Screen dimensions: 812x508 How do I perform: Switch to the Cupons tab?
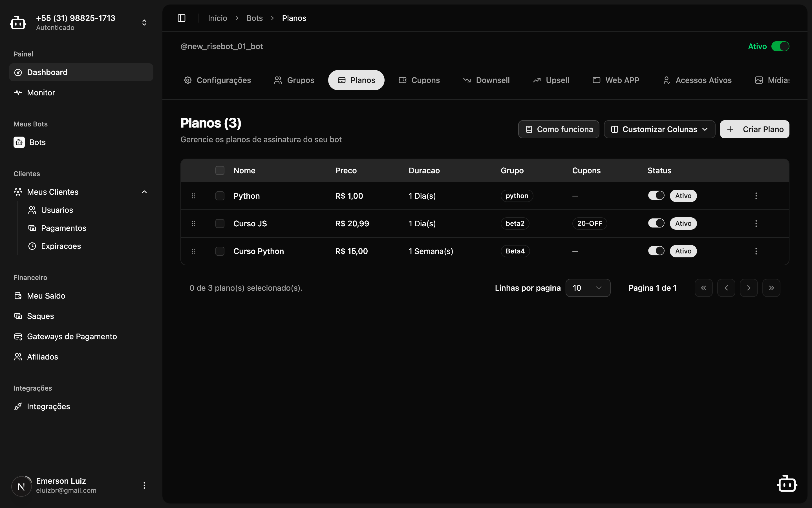(419, 80)
